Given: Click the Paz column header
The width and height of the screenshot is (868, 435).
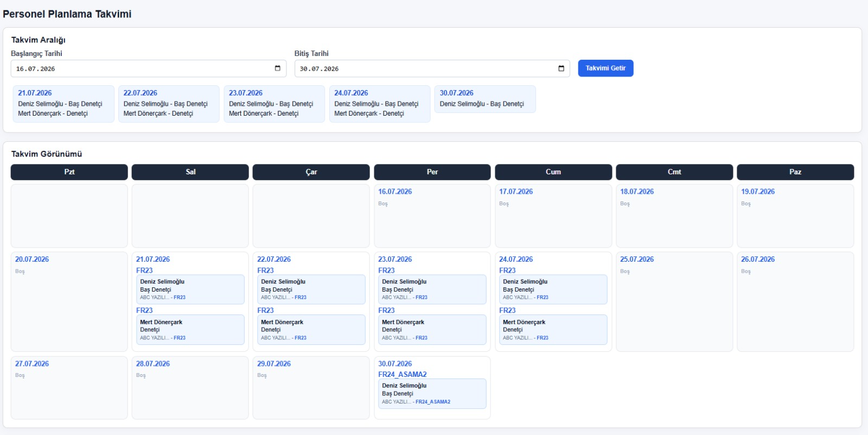Looking at the screenshot, I should coord(795,172).
